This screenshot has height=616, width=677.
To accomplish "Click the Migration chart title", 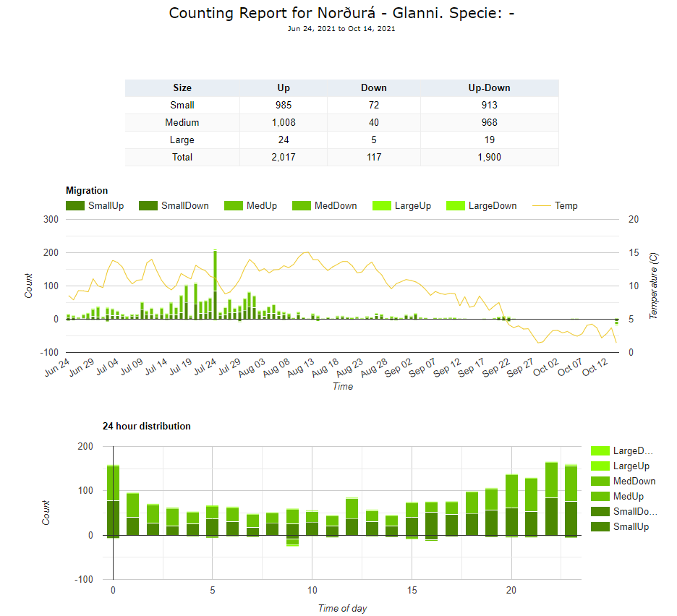I will point(87,190).
